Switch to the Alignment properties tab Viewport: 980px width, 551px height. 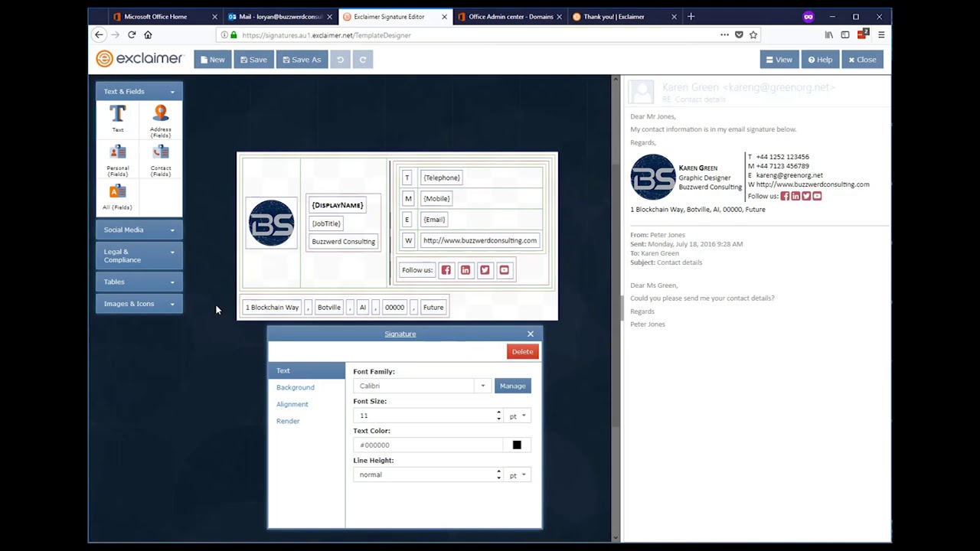292,404
